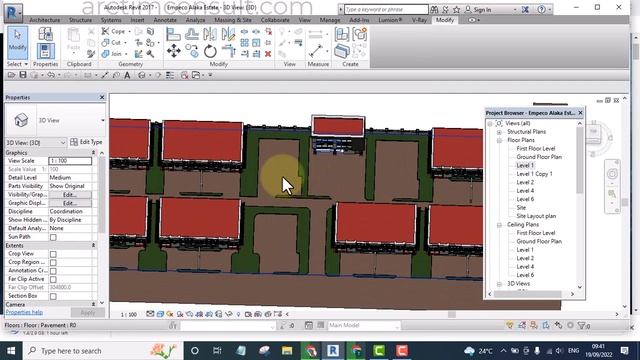
Task: Click the red Delete tool
Action: [268, 54]
